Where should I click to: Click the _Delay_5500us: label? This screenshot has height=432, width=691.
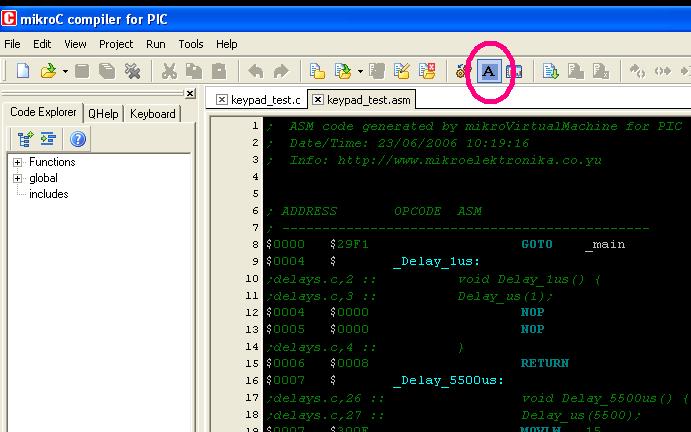pos(448,381)
